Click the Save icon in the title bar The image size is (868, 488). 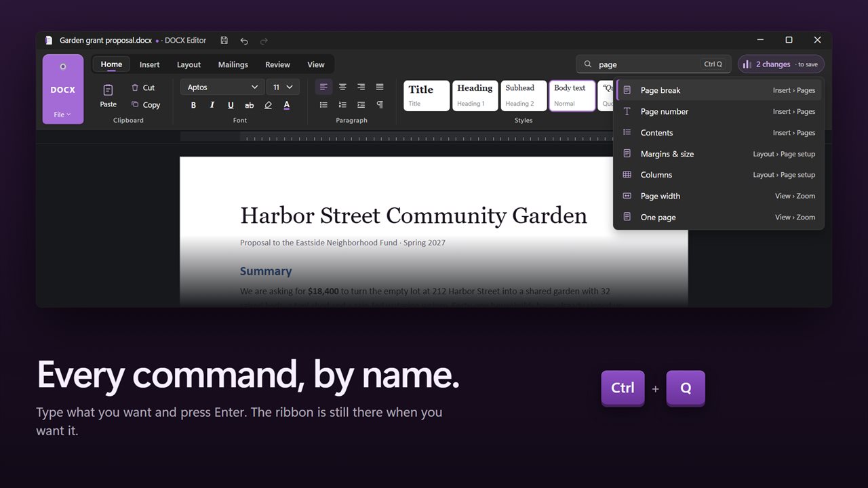coord(224,41)
